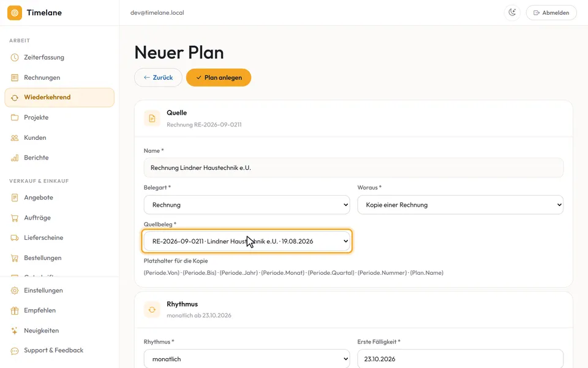Expand the Woraus dropdown
This screenshot has width=588, height=368.
[460, 205]
